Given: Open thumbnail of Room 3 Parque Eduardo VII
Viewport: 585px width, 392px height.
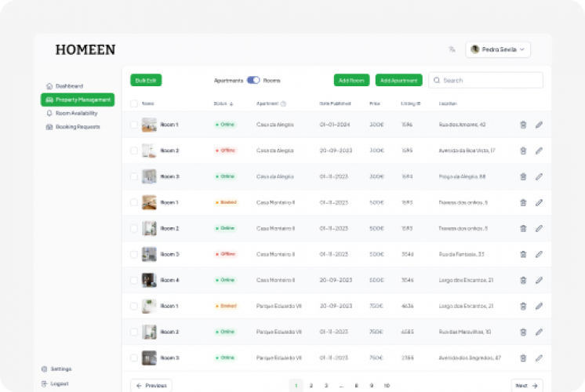Looking at the screenshot, I should [149, 358].
